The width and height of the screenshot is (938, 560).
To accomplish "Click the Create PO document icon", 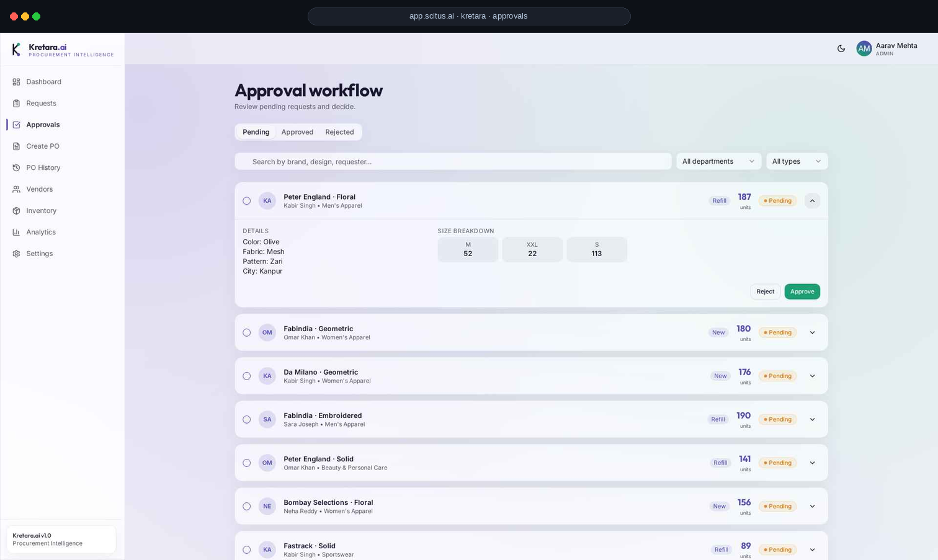I will 17,146.
